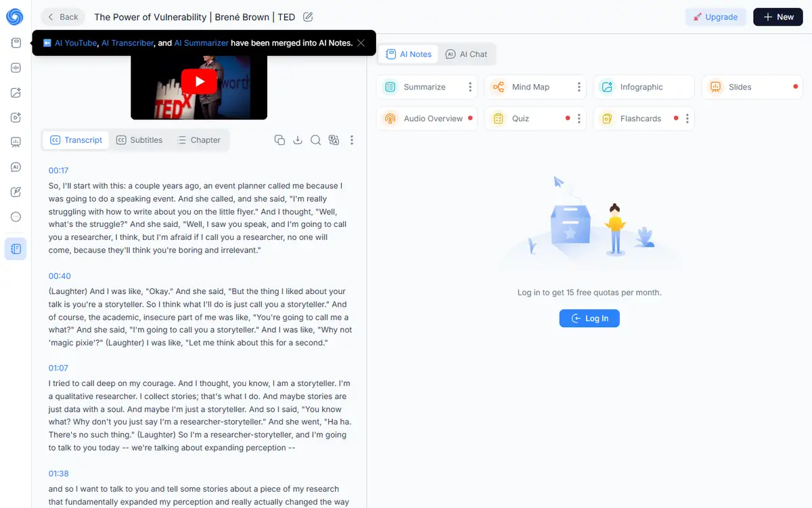812x508 pixels.
Task: Create a new item with New button
Action: pyautogui.click(x=778, y=17)
